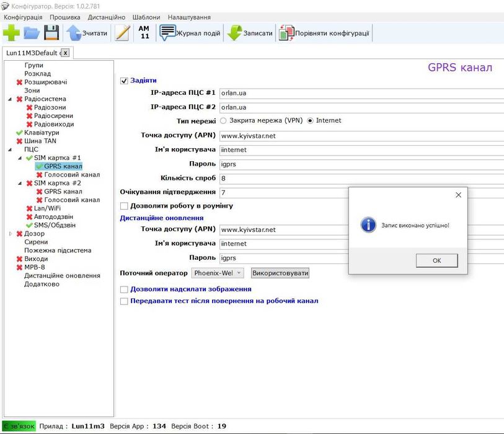The height and width of the screenshot is (434, 504).
Task: Click the Кількість спроб field
Action: [x=361, y=179]
